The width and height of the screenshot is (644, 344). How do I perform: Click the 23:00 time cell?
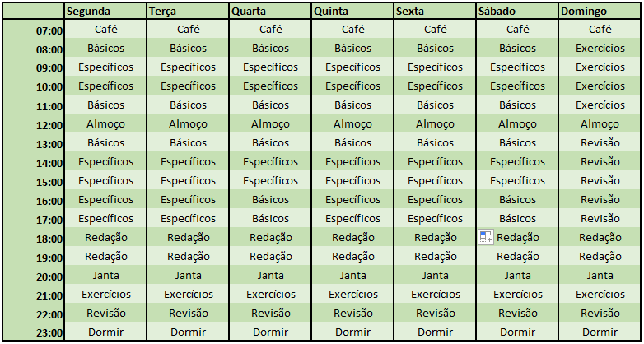[x=34, y=332]
